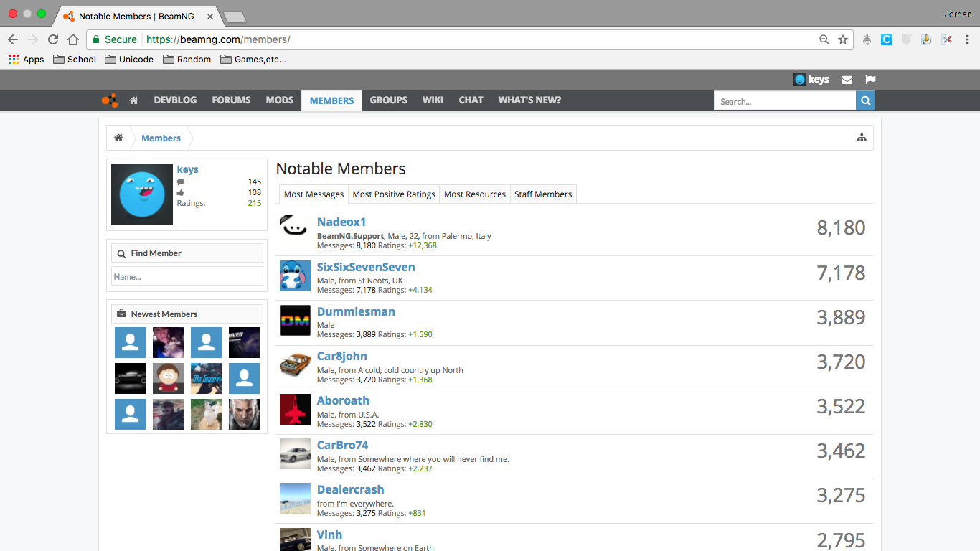
Task: Open CHAT navigation item
Action: [x=471, y=100]
